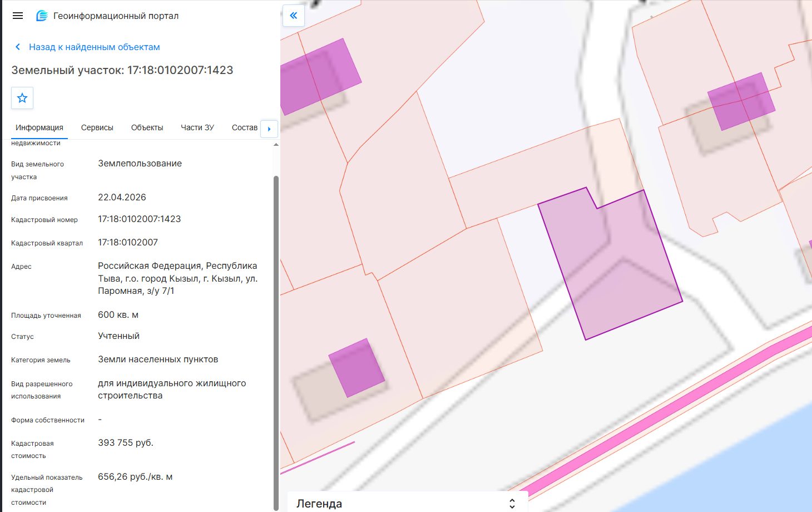Click the land category 'Земли населенных пунктов'
The width and height of the screenshot is (812, 512).
[x=158, y=360]
